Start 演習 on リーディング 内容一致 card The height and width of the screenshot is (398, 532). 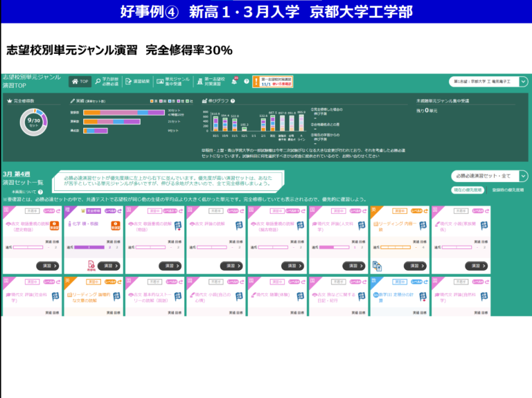pyautogui.click(x=415, y=266)
